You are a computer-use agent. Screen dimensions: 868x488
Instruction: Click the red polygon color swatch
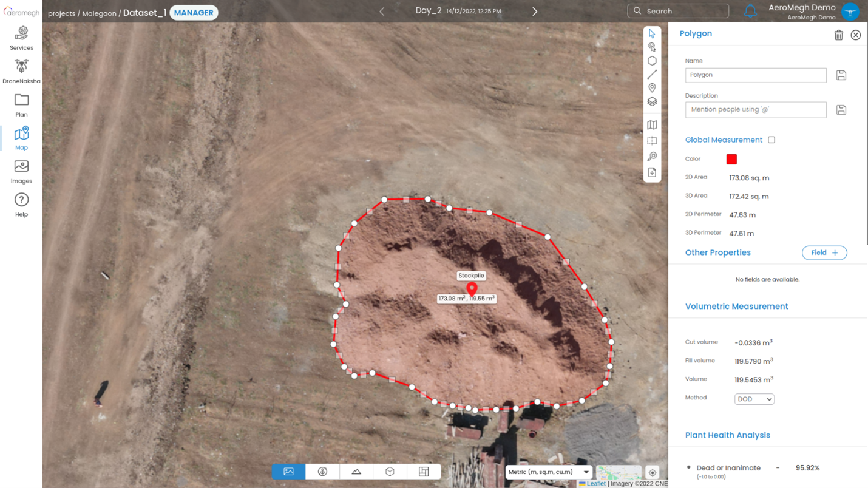(x=731, y=159)
